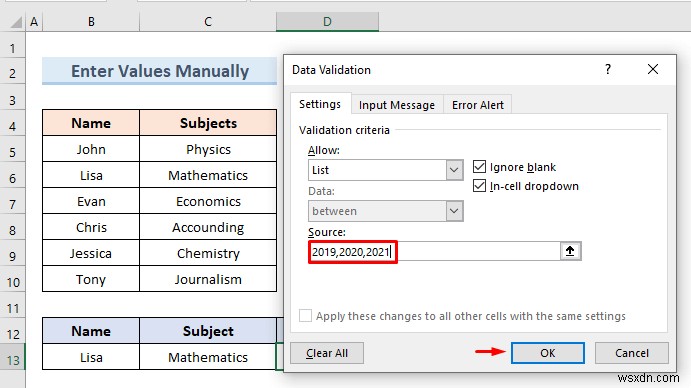Viewport: 691px width, 388px height.
Task: Select the Subjects header cell
Action: coord(208,123)
